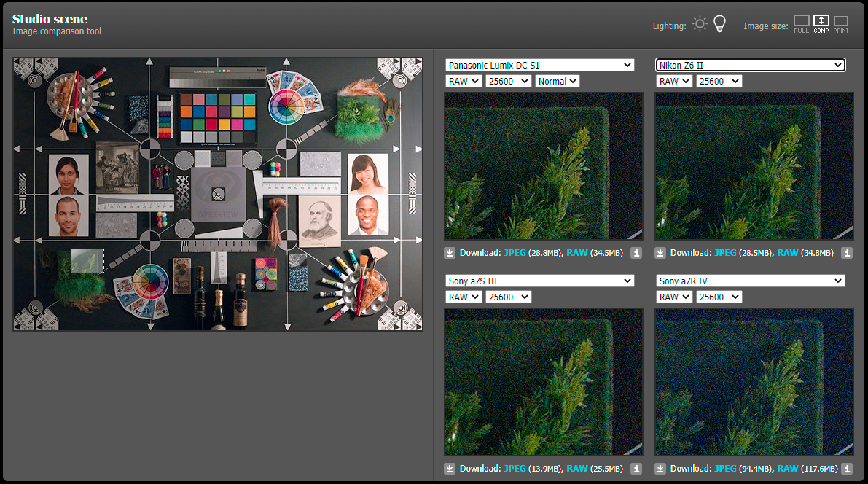Download Nikon Z6 II RAW (34.8MB)
This screenshot has height=484, width=868.
pos(788,253)
